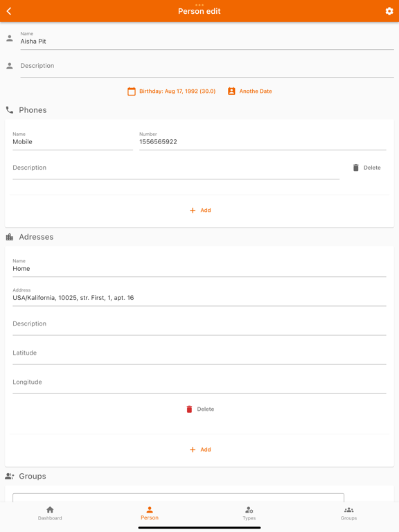
Task: Open the Groups selection box
Action: coord(178,497)
